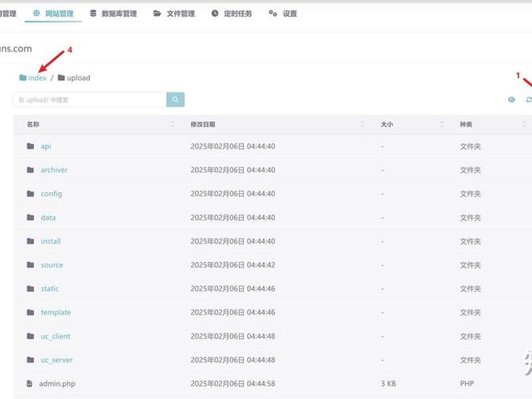This screenshot has height=399, width=532.
Task: Open the 定时任务 tab
Action: pyautogui.click(x=231, y=13)
